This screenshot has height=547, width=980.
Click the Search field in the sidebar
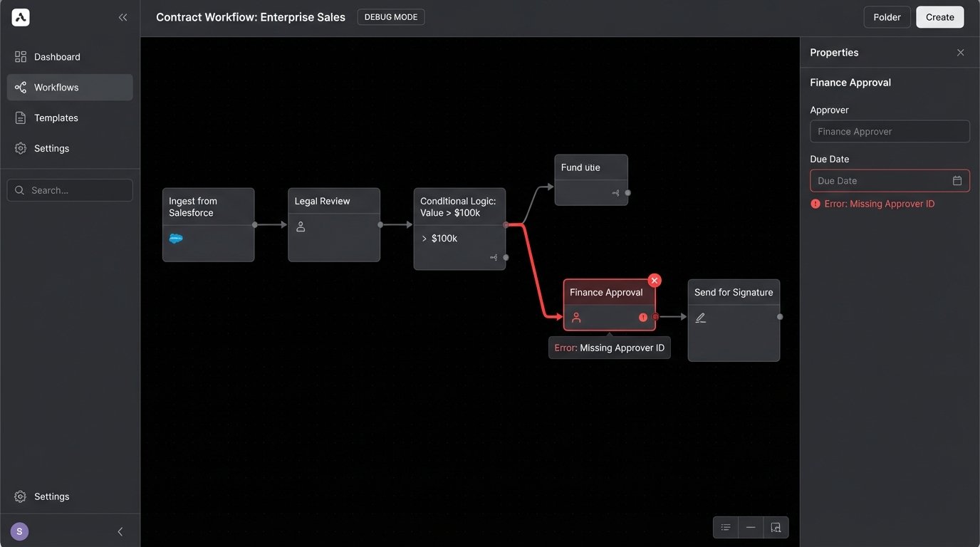point(69,190)
